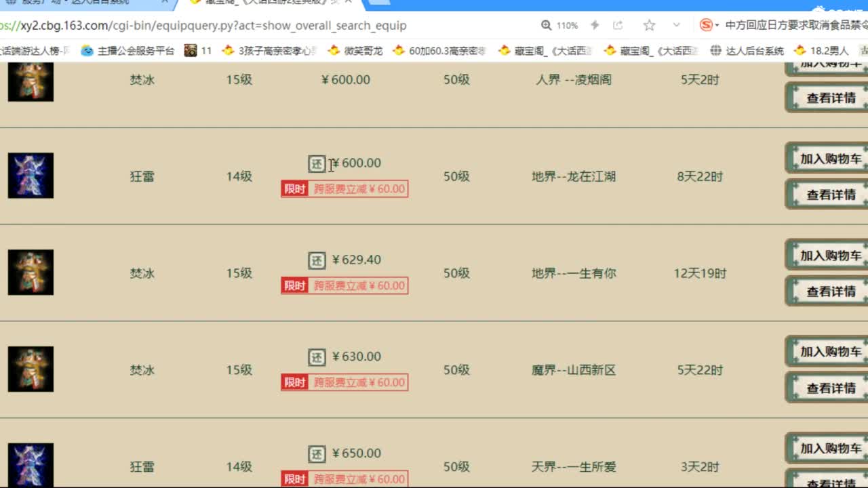868x488 pixels.
Task: View details 查看详情 for 人界--凌烟阁 item
Action: coord(827,98)
